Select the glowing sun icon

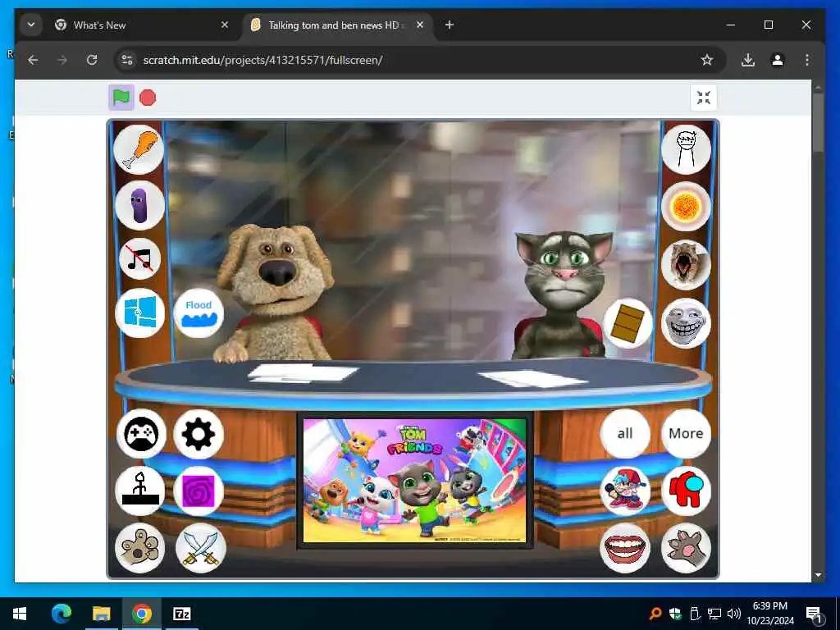[x=687, y=206]
